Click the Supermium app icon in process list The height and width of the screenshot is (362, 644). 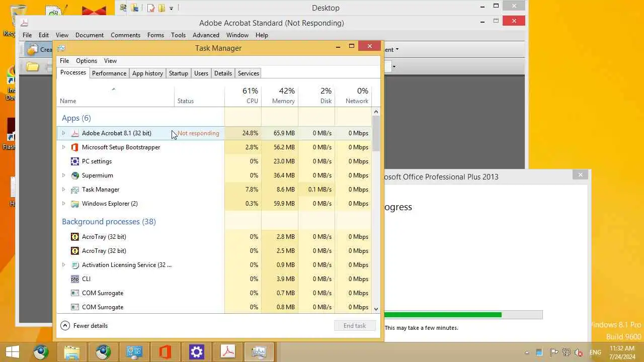[75, 175]
